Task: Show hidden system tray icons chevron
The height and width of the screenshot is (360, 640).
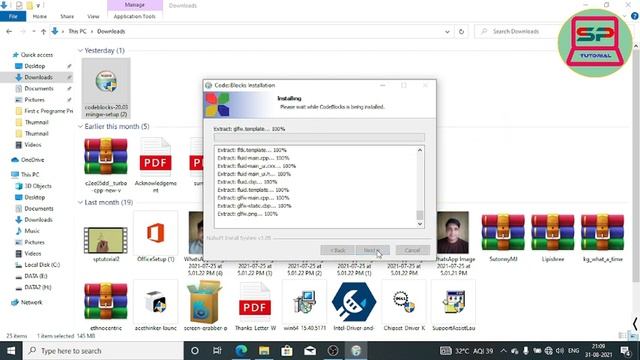Action: click(504, 351)
